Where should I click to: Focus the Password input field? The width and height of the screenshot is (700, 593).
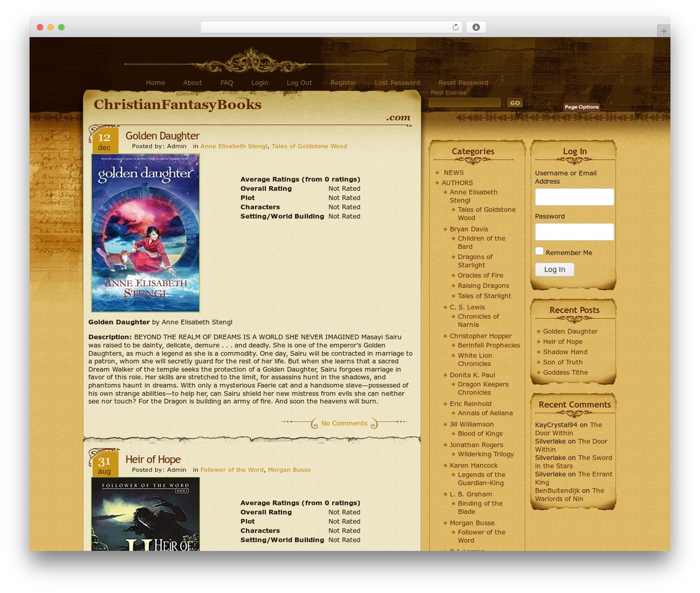[574, 232]
